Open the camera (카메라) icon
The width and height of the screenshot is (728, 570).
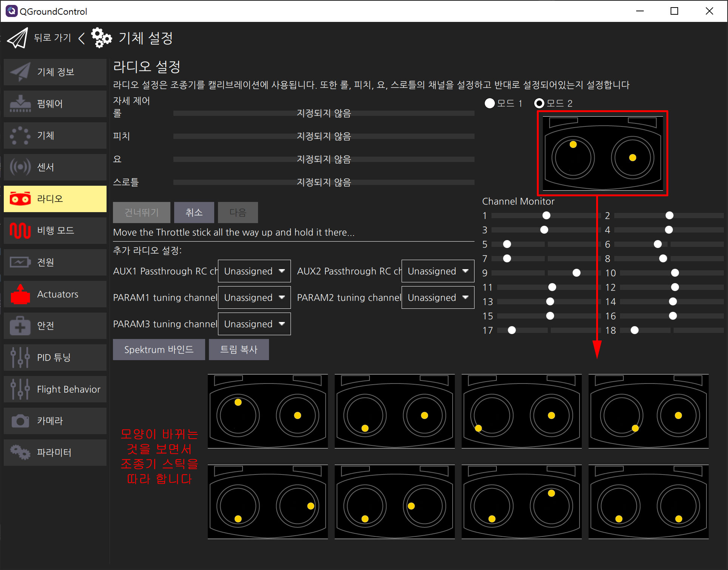pyautogui.click(x=20, y=421)
